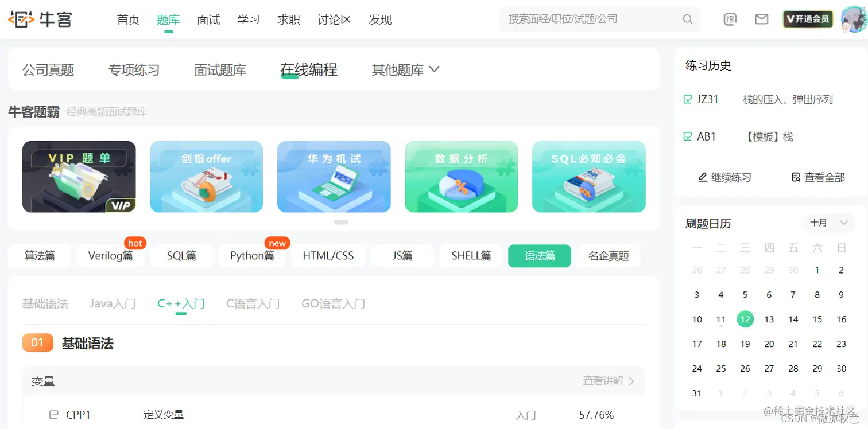Image resolution: width=868 pixels, height=429 pixels.
Task: Click the user avatar in the top right
Action: [x=854, y=18]
